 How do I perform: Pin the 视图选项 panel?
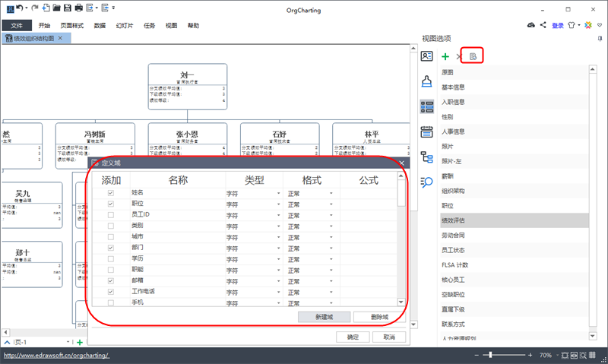click(x=600, y=39)
